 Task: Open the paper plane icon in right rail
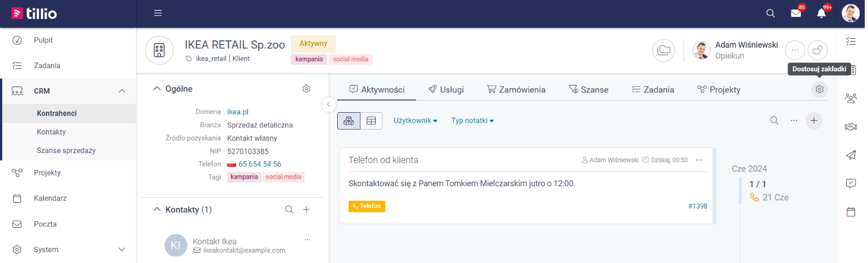pyautogui.click(x=851, y=155)
